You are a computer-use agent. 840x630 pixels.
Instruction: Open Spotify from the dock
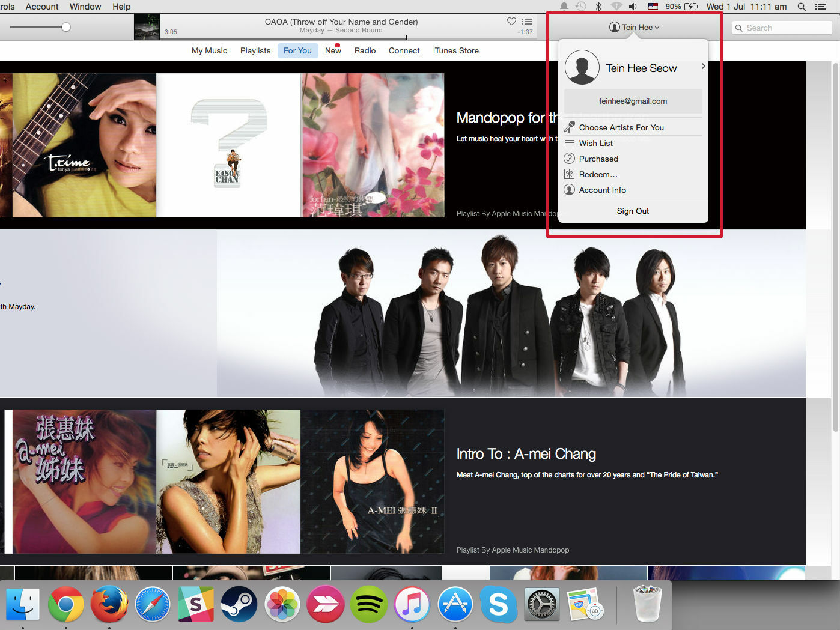(x=369, y=604)
